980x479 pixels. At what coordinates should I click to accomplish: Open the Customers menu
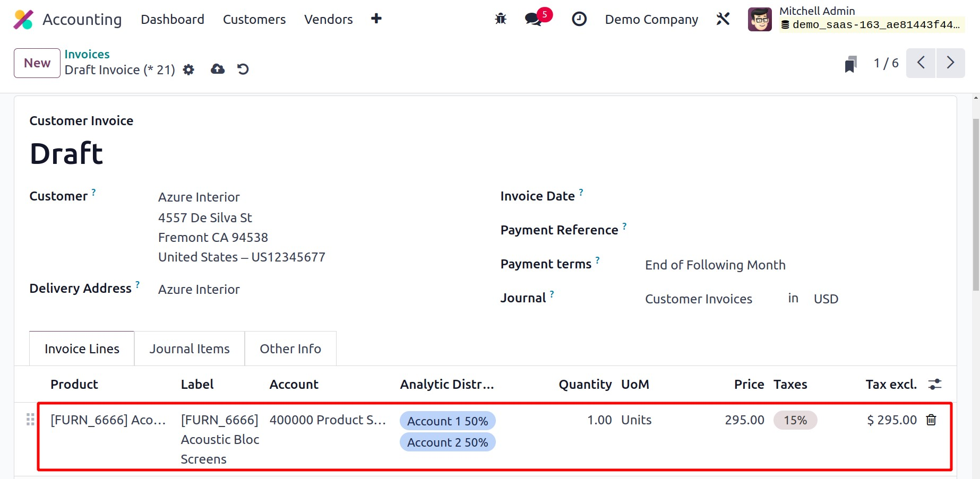coord(254,20)
